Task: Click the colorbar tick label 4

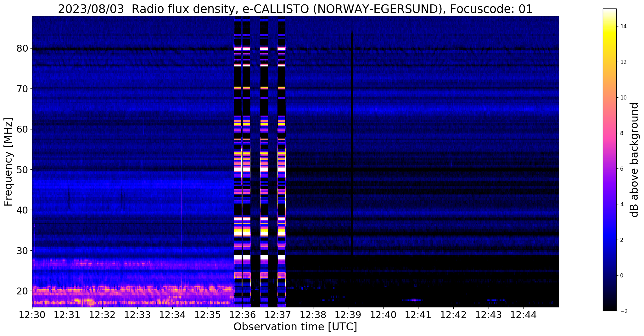Action: (x=622, y=204)
